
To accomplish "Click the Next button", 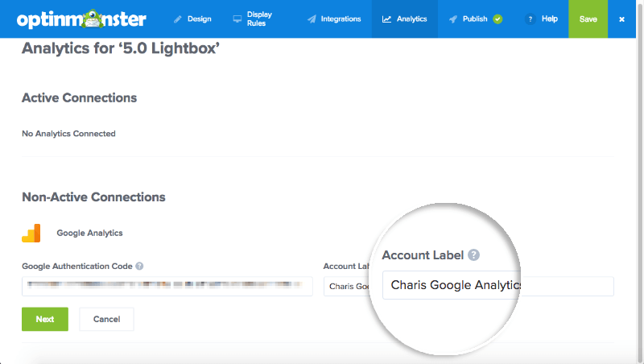I will tap(45, 319).
